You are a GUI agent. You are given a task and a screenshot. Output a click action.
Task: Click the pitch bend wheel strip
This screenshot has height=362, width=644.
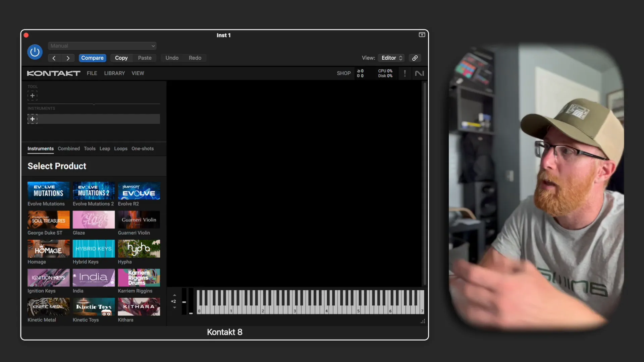pyautogui.click(x=184, y=301)
